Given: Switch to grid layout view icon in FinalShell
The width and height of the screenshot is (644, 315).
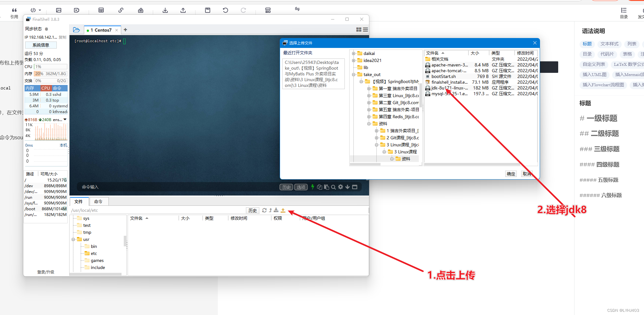Looking at the screenshot, I should 359,30.
